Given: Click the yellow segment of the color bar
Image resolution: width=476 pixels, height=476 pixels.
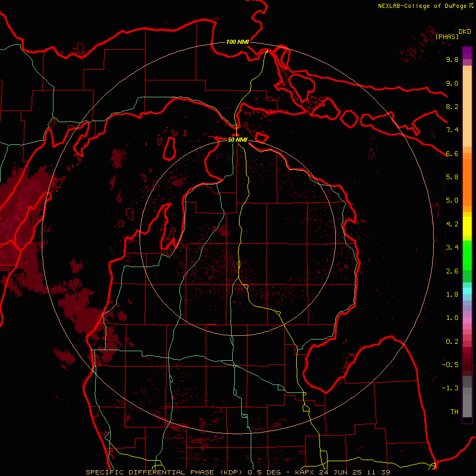Looking at the screenshot, I should (467, 226).
